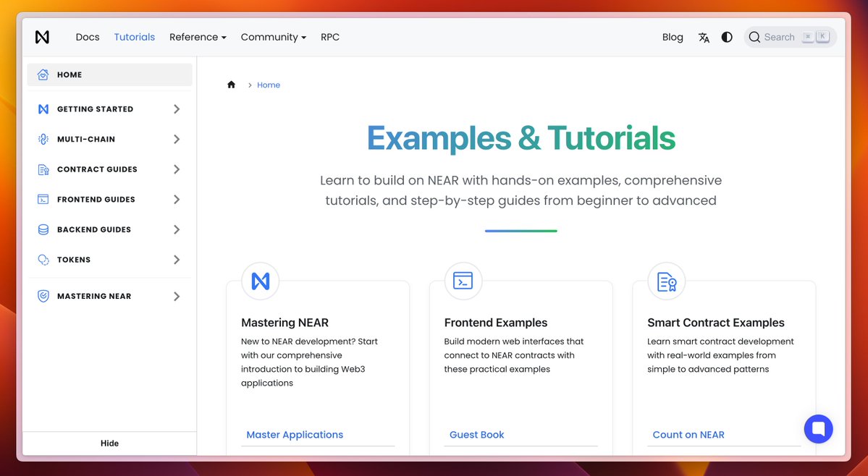Click the Backend Guides database icon
The width and height of the screenshot is (868, 476).
click(43, 229)
